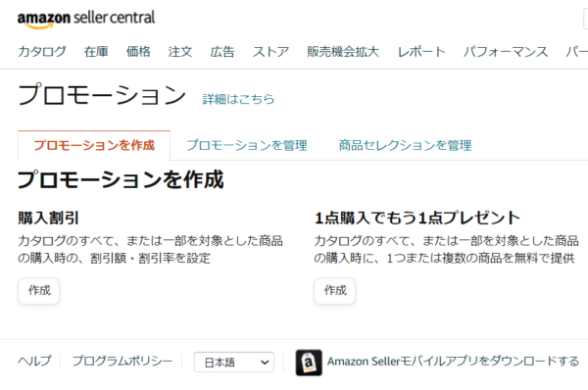The image size is (588, 390).
Task: Switch to the 商品セレクションを管理 tab
Action: pyautogui.click(x=405, y=145)
